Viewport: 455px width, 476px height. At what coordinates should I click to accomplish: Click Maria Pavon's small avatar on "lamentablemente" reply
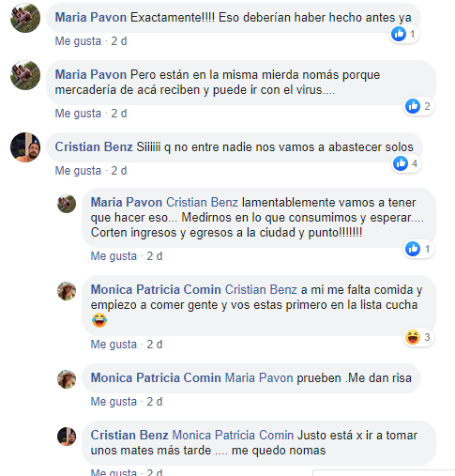[67, 204]
